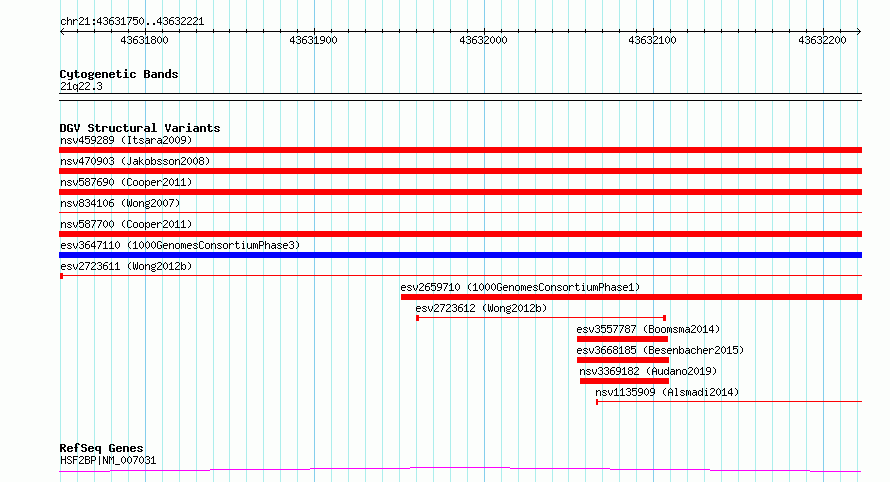Open variant nsv587700 (Cooper2011) label
The height and width of the screenshot is (482, 890).
click(x=126, y=224)
